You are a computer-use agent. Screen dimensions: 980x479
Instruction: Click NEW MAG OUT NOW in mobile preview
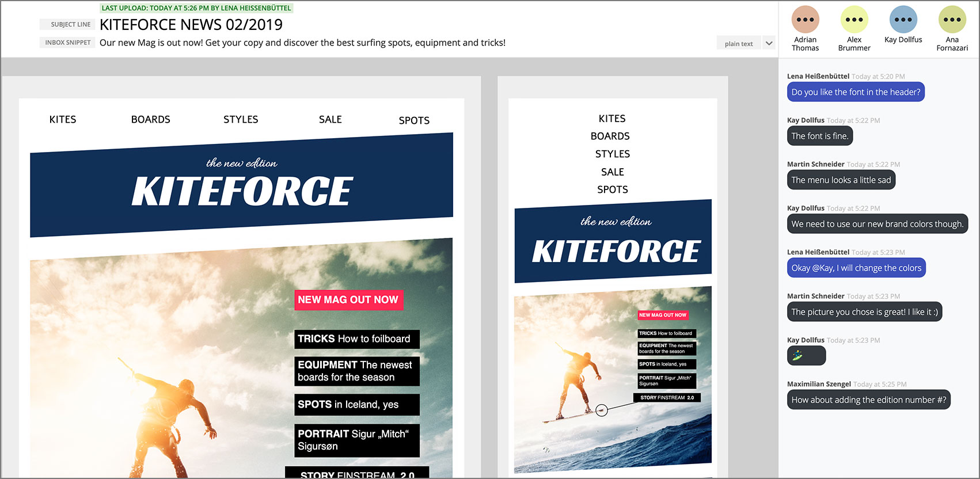tap(663, 315)
